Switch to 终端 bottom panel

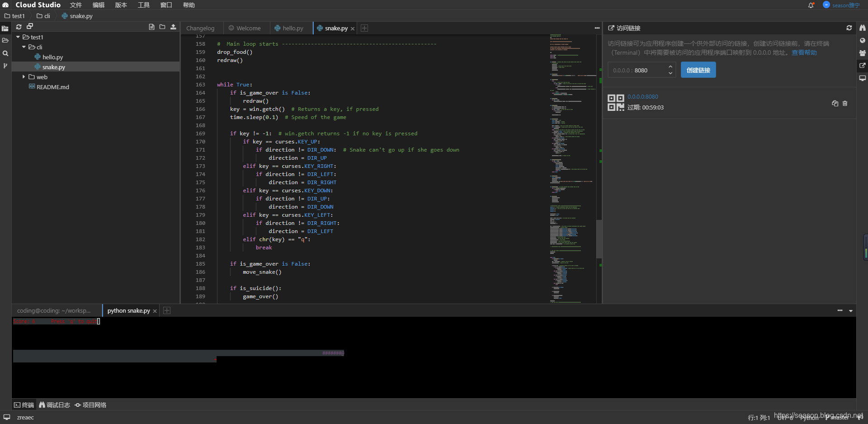click(24, 405)
